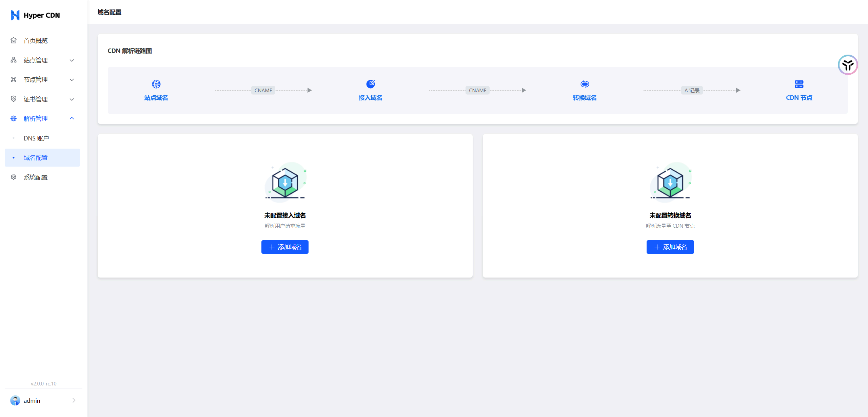Add domain under 未配置接入域名
This screenshot has height=417, width=868.
pyautogui.click(x=285, y=247)
